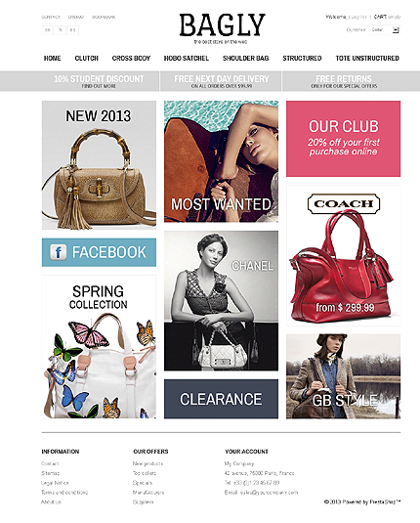Image resolution: width=420 pixels, height=523 pixels.
Task: Open the Spring Collection butterfly bag image
Action: coord(99,347)
